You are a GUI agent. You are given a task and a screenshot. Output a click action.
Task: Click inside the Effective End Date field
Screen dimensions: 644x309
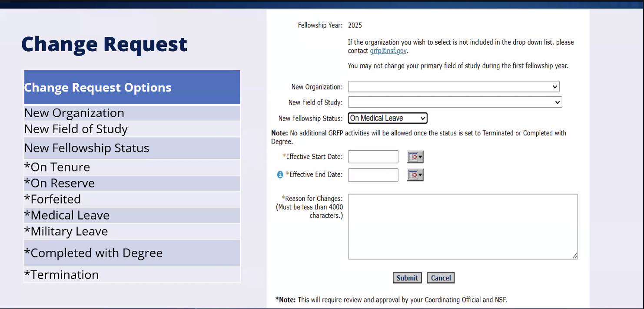coord(373,175)
